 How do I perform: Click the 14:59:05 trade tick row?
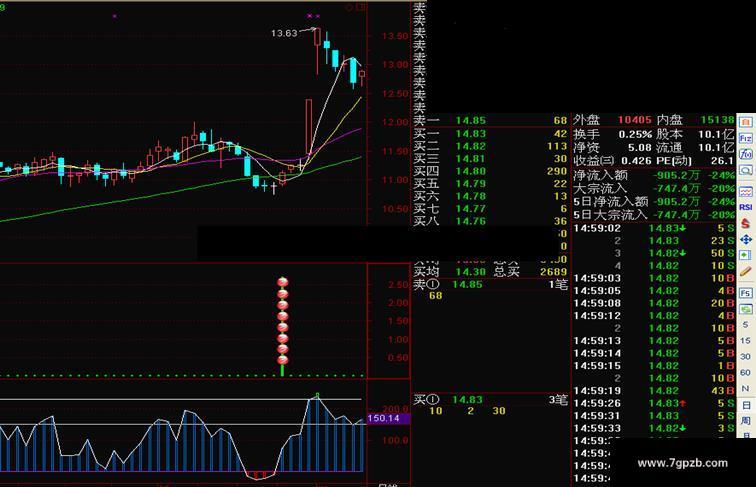click(x=654, y=291)
